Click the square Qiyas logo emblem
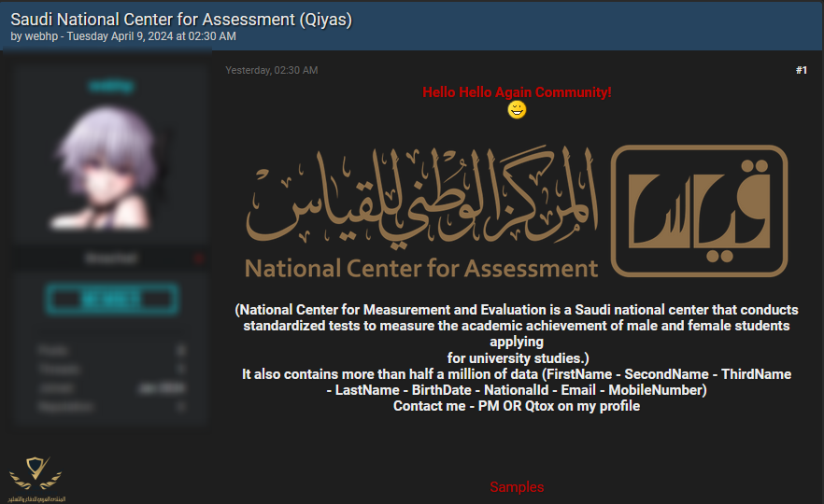 coord(699,211)
